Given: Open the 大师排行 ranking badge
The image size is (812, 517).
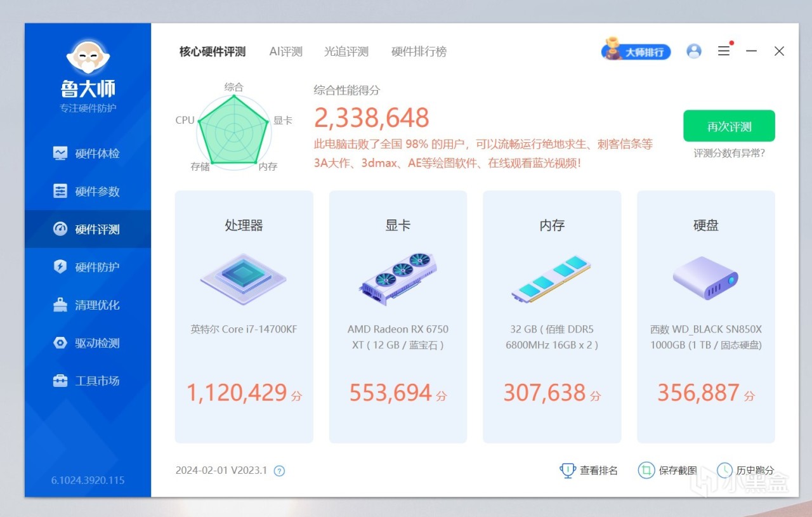Looking at the screenshot, I should tap(636, 51).
